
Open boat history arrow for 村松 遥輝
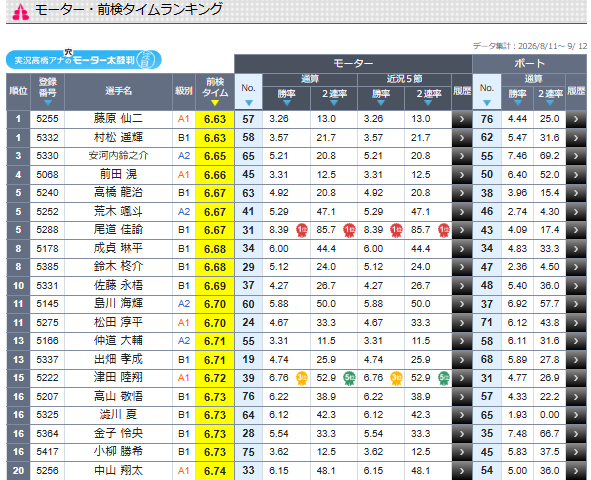tap(576, 138)
